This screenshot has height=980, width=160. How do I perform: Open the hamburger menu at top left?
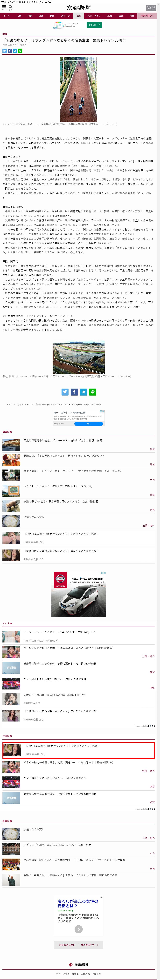point(4,7)
